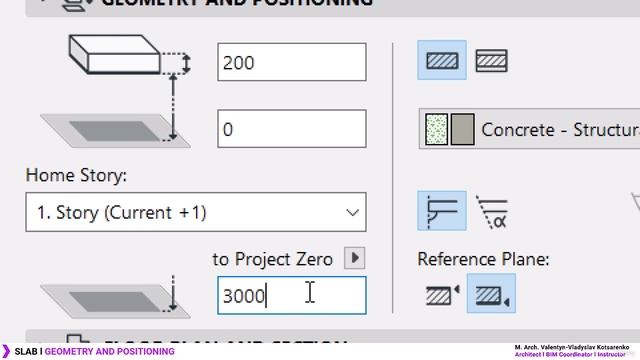Choose the perpendicular edge angle icon
Viewport: 640px width, 360px height.
(x=442, y=211)
